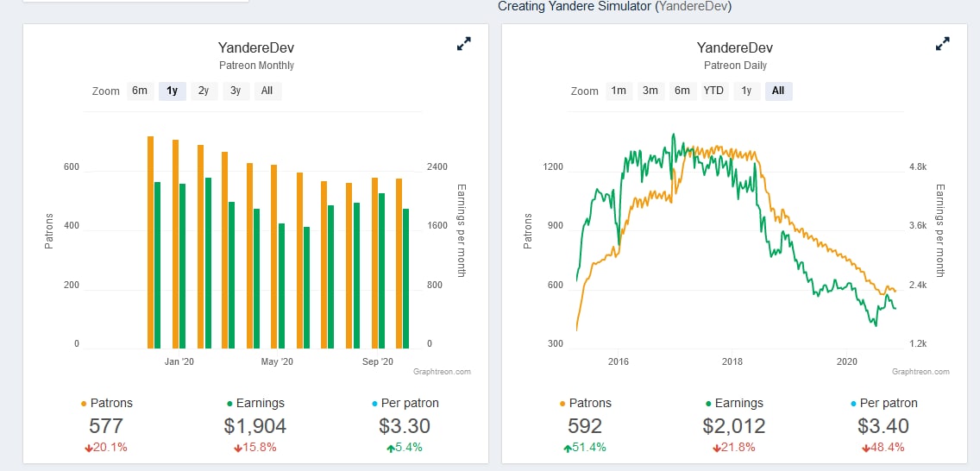This screenshot has height=471, width=980.
Task: Select the 51.4% increase indicator in Daily card
Action: coord(585,448)
